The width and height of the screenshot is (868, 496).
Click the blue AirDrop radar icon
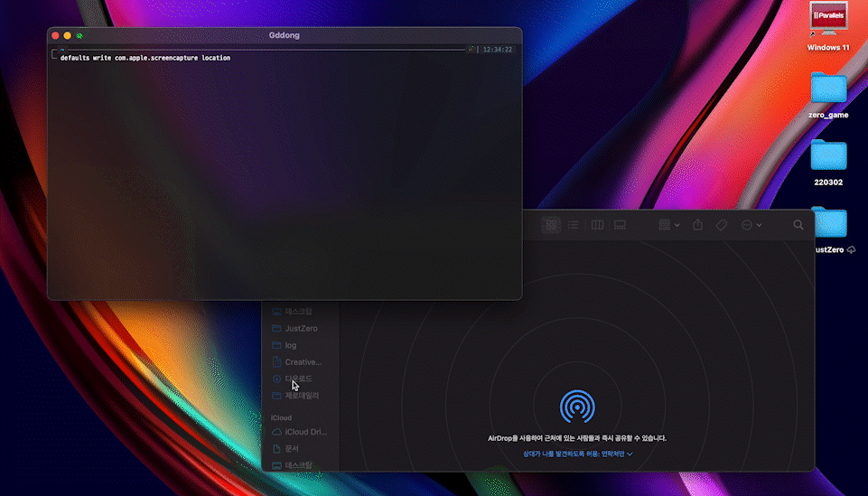[577, 407]
